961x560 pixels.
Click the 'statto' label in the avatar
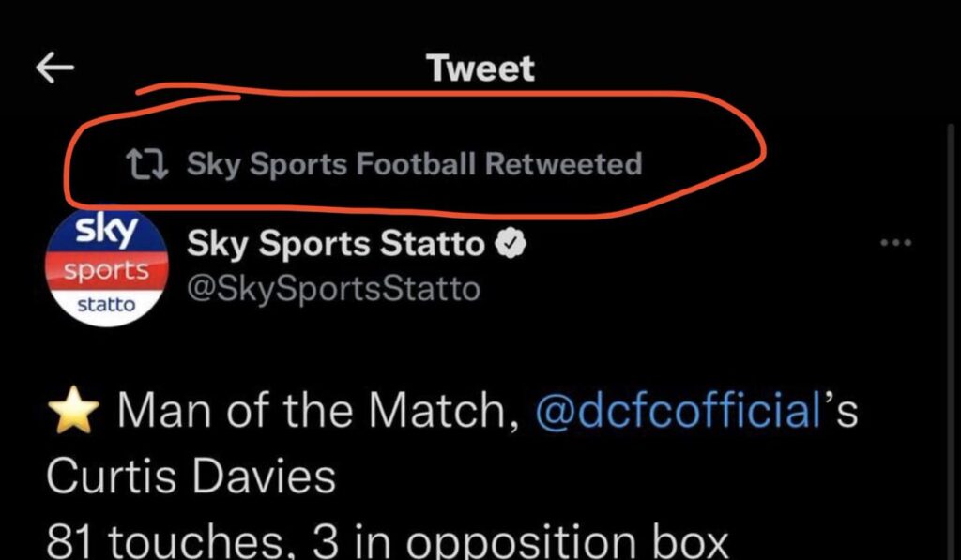pos(105,305)
